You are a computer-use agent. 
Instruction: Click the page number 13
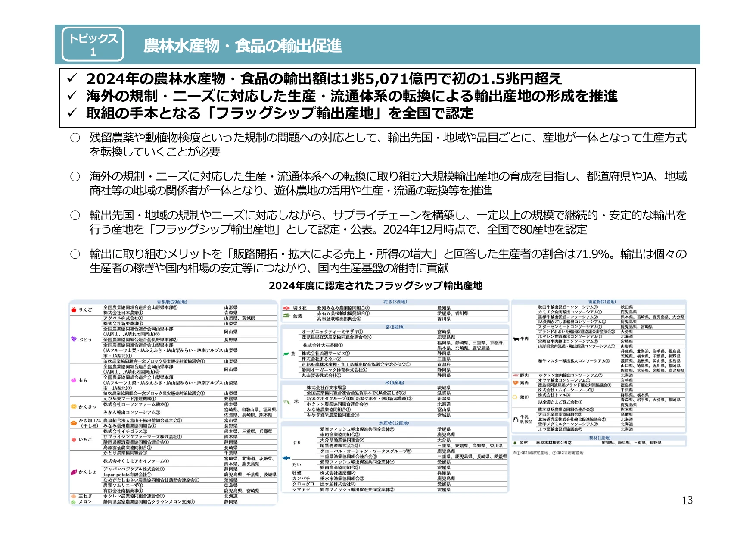tap(688, 500)
